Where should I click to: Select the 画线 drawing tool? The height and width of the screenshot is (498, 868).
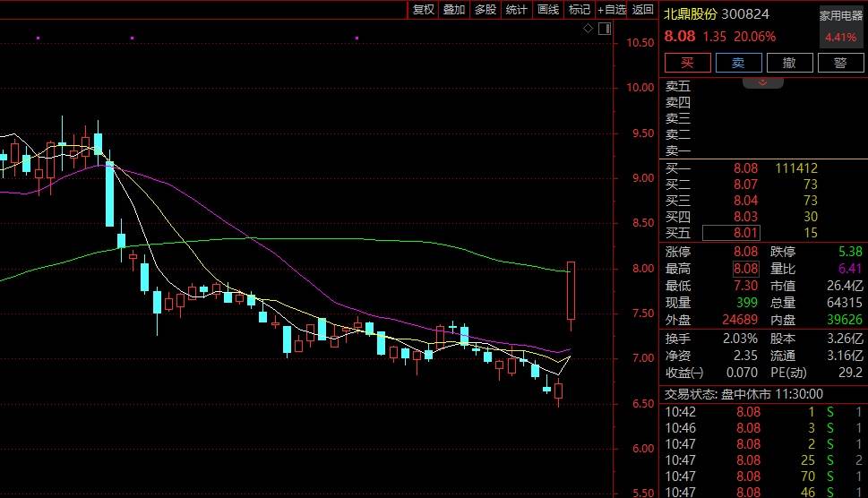coord(547,10)
